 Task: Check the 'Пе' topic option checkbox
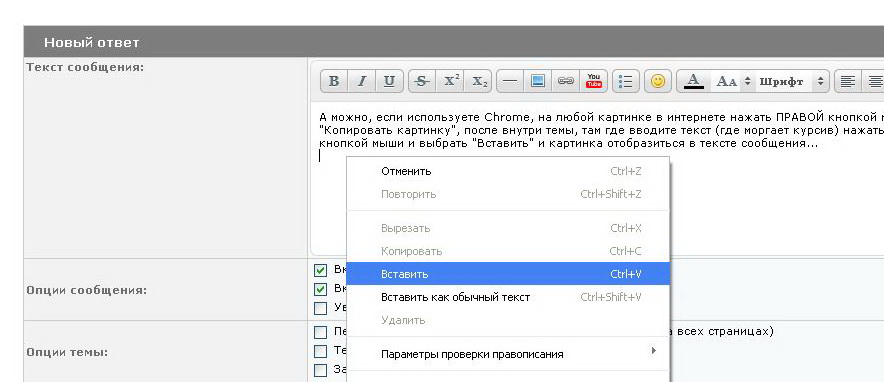click(320, 332)
